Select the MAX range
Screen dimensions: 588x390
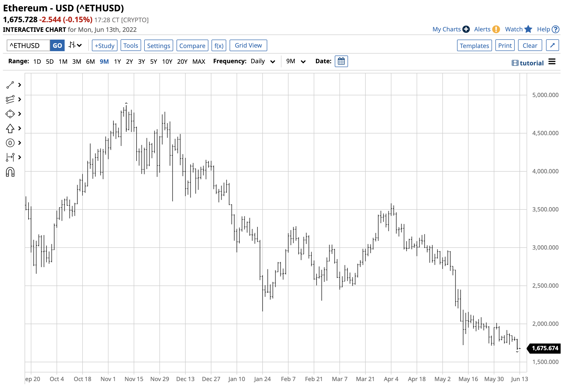coord(199,62)
